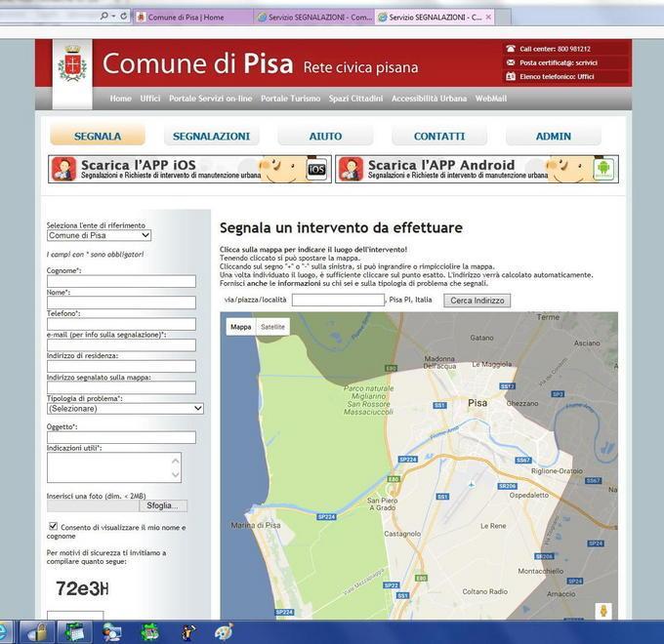
Task: Click Uffici in the site navigation
Action: [150, 99]
